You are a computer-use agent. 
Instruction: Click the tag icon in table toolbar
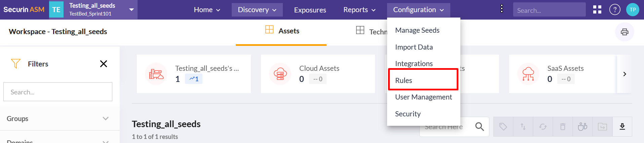click(503, 126)
